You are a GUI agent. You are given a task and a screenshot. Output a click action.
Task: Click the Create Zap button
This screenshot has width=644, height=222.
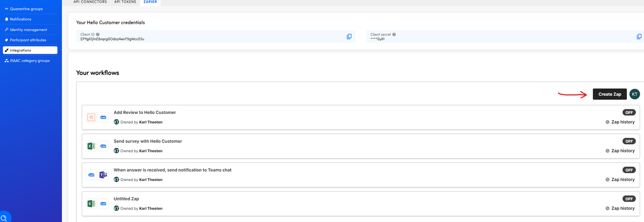point(609,94)
